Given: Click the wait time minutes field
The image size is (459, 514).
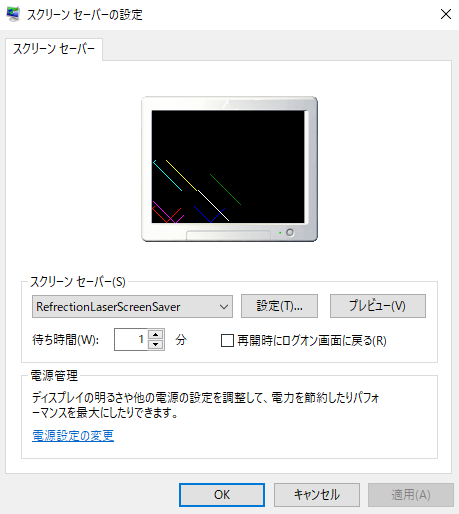Looking at the screenshot, I should (131, 340).
